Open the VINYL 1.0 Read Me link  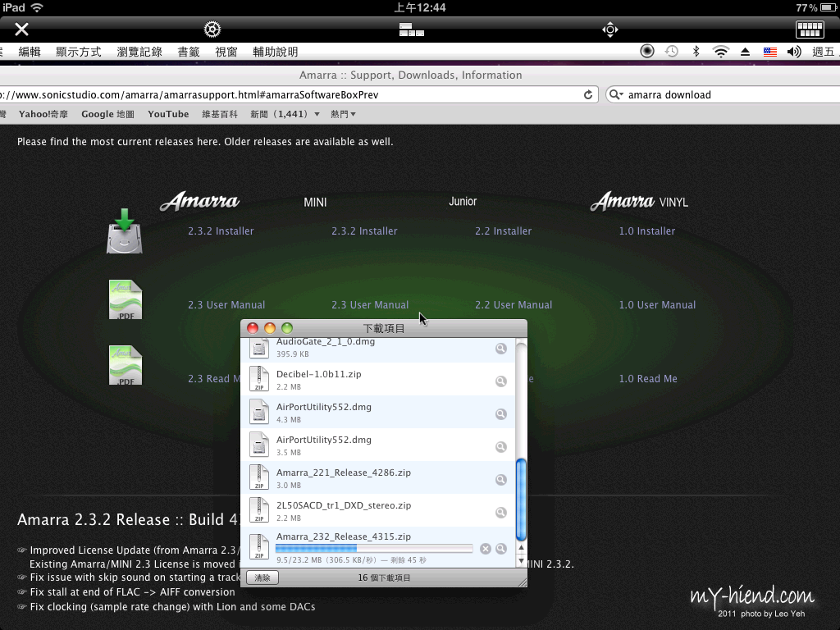pos(648,379)
